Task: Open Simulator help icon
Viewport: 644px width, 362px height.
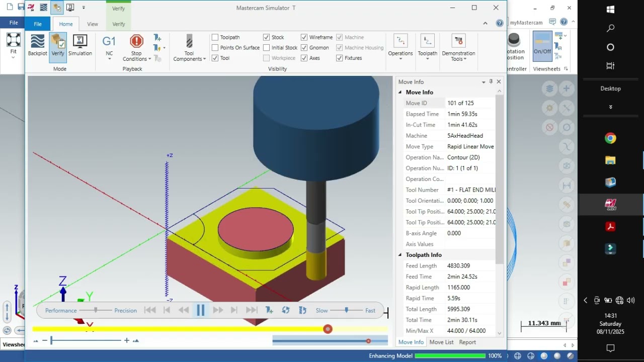Action: (x=500, y=23)
